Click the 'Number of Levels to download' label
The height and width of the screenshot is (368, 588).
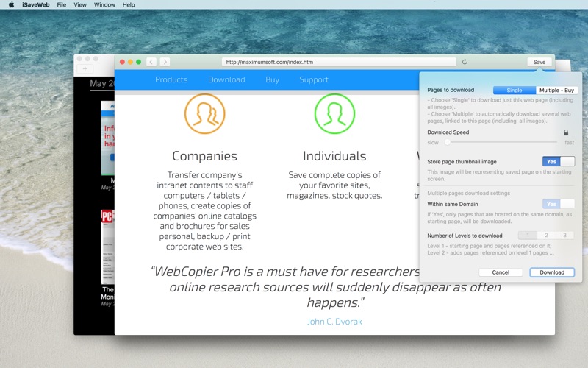click(465, 236)
